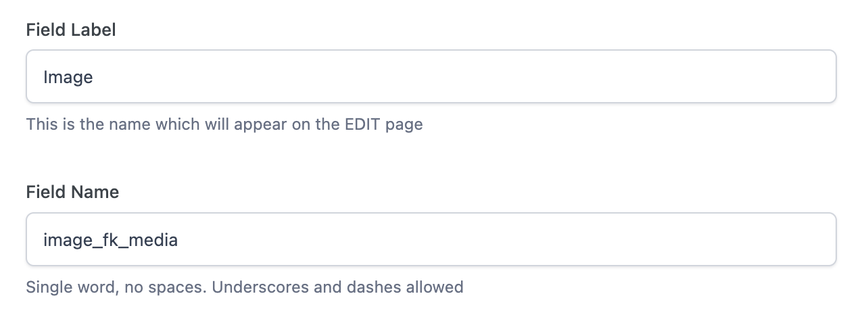Click "media" within the image_fk_media value
Image resolution: width=868 pixels, height=319 pixels.
click(153, 240)
